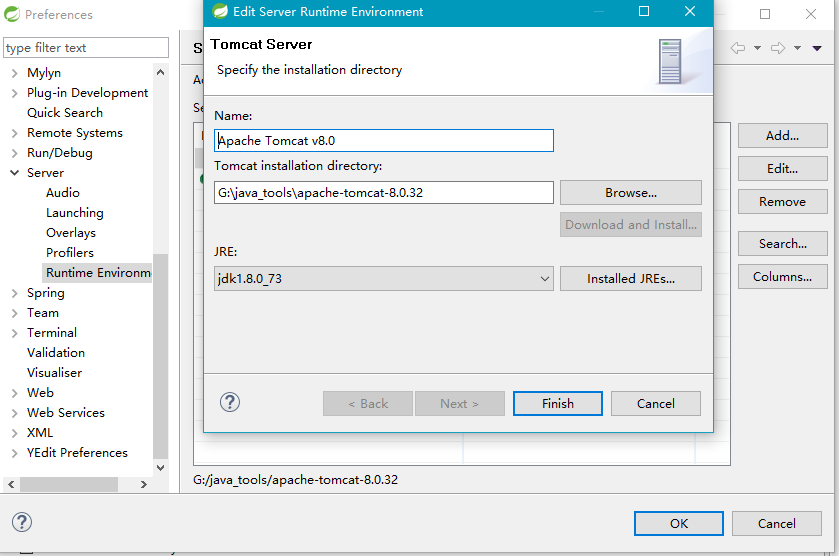
Task: Select Runtime Environments tree item
Action: point(97,272)
